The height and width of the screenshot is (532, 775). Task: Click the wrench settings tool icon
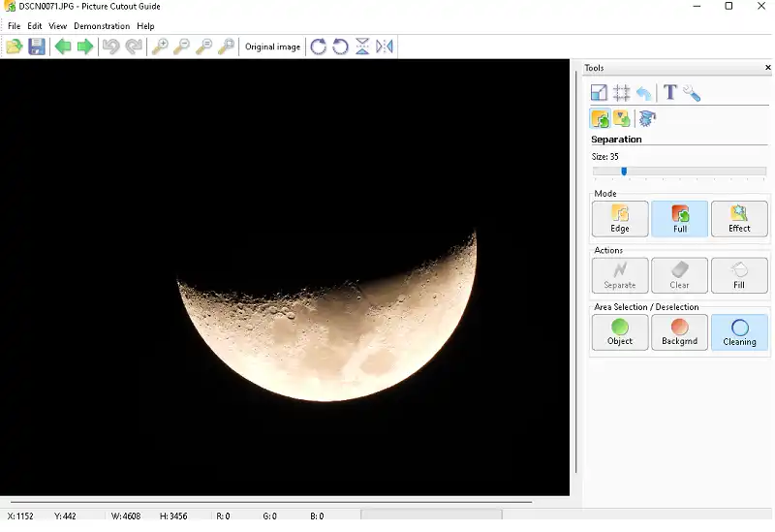692,93
